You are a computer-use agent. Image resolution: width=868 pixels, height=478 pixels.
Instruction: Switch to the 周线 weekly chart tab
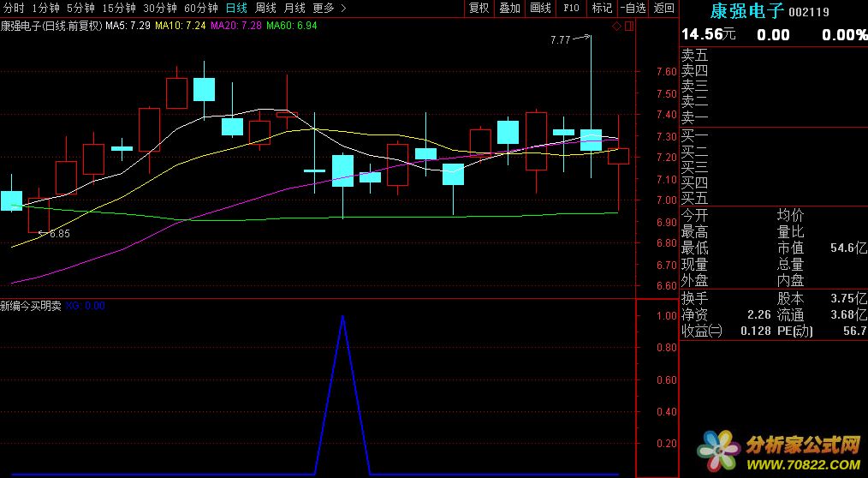coord(265,8)
